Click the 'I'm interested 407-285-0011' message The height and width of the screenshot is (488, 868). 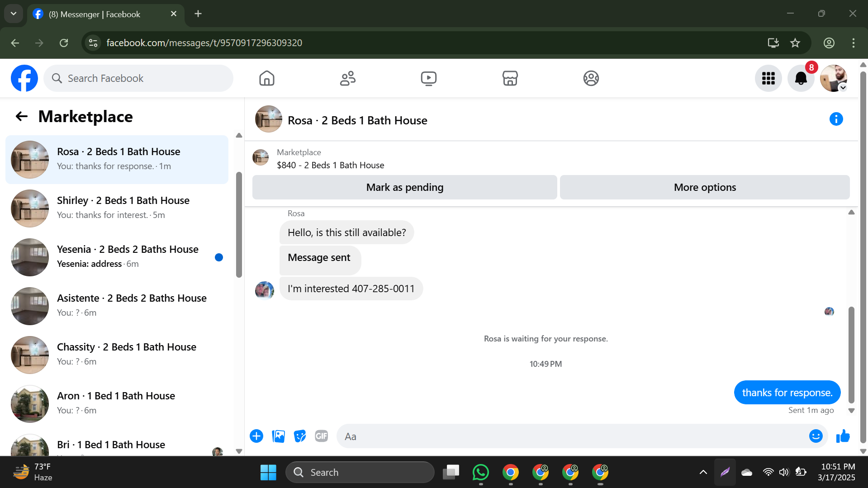point(351,289)
